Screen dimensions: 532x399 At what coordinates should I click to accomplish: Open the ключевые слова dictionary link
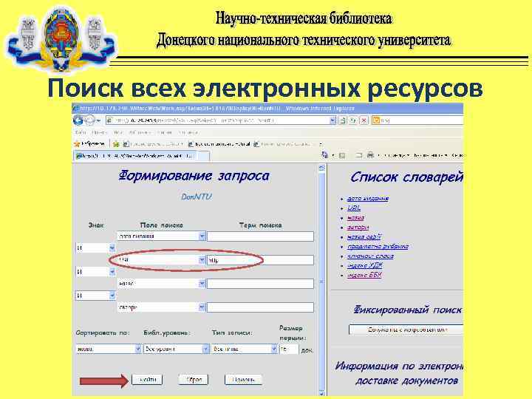pyautogui.click(x=370, y=256)
